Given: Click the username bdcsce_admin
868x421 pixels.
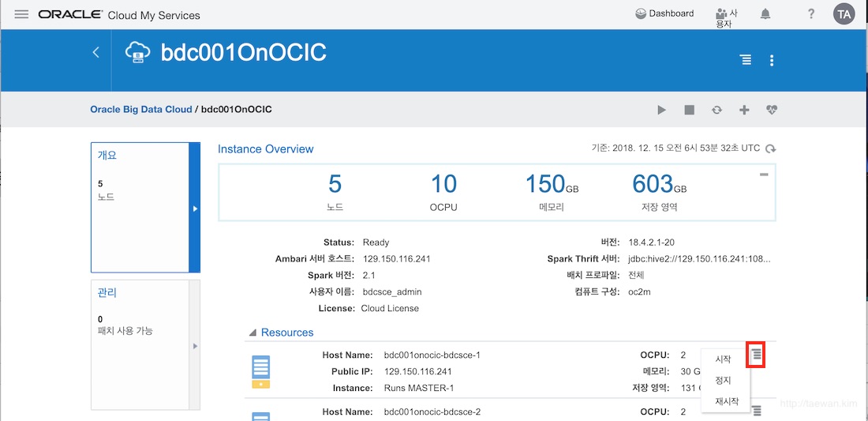Looking at the screenshot, I should pos(392,291).
